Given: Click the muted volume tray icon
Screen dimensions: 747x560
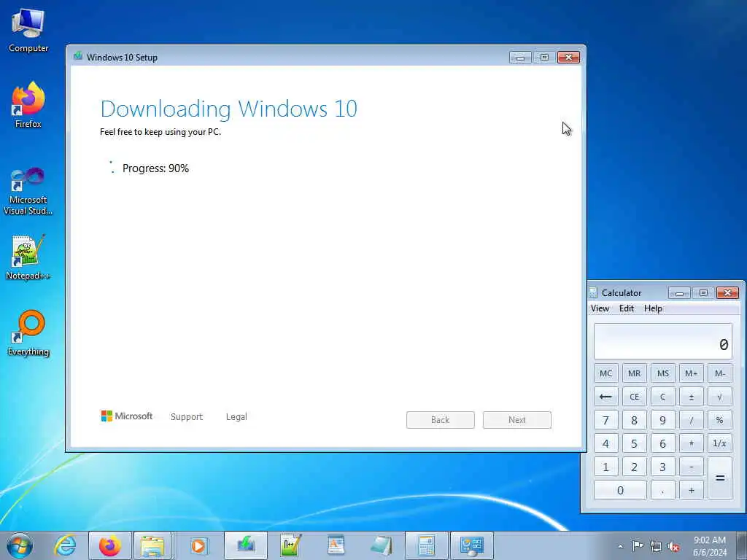Looking at the screenshot, I should [x=673, y=546].
